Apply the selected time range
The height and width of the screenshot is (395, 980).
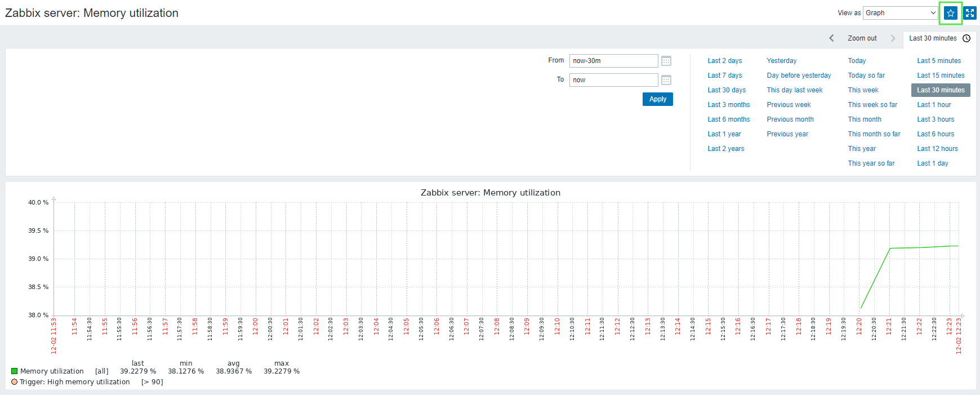point(658,99)
